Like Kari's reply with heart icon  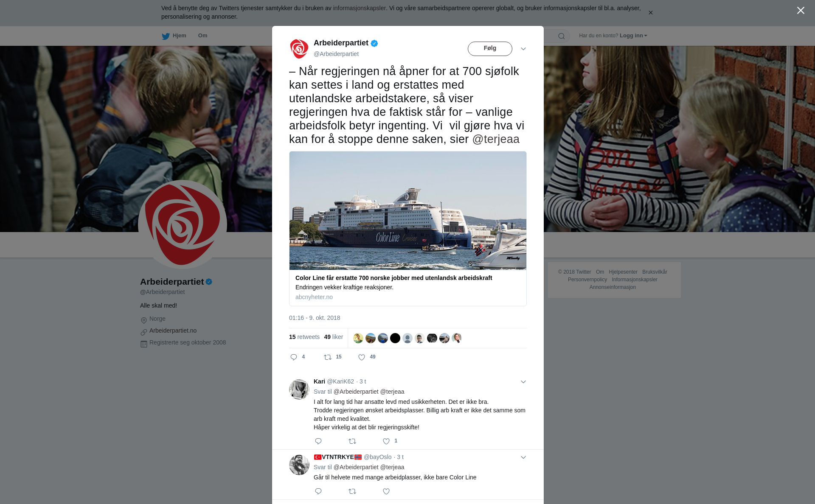point(386,441)
